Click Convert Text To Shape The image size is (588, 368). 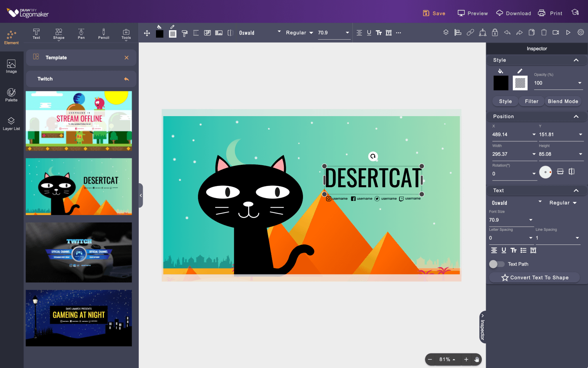click(535, 277)
